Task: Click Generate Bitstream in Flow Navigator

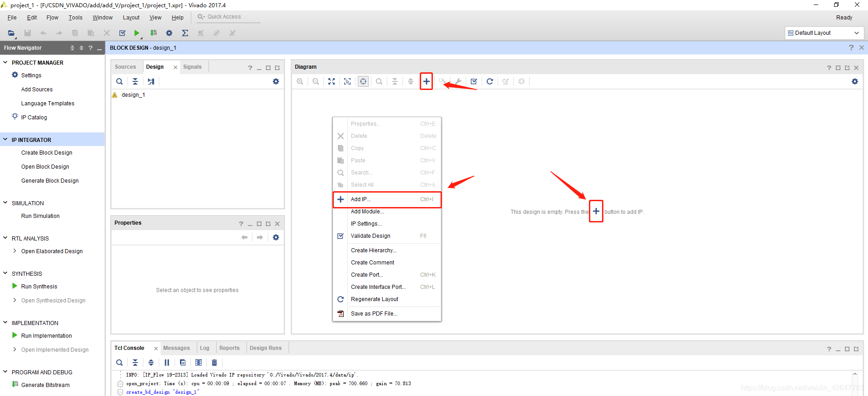Action: (x=45, y=385)
